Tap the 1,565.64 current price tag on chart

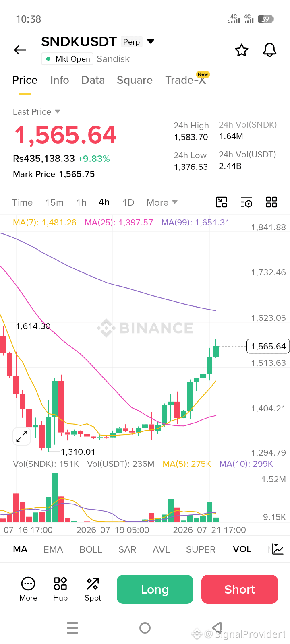coord(268,346)
